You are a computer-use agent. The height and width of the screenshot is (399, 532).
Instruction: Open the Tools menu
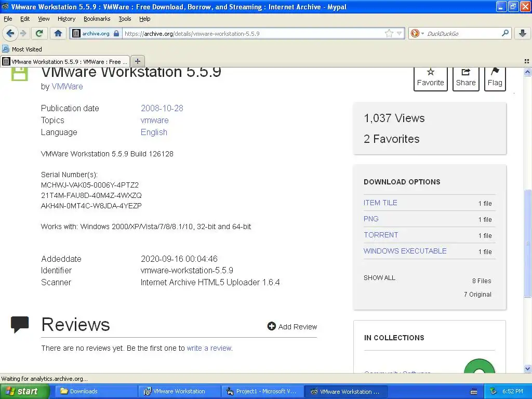click(125, 19)
